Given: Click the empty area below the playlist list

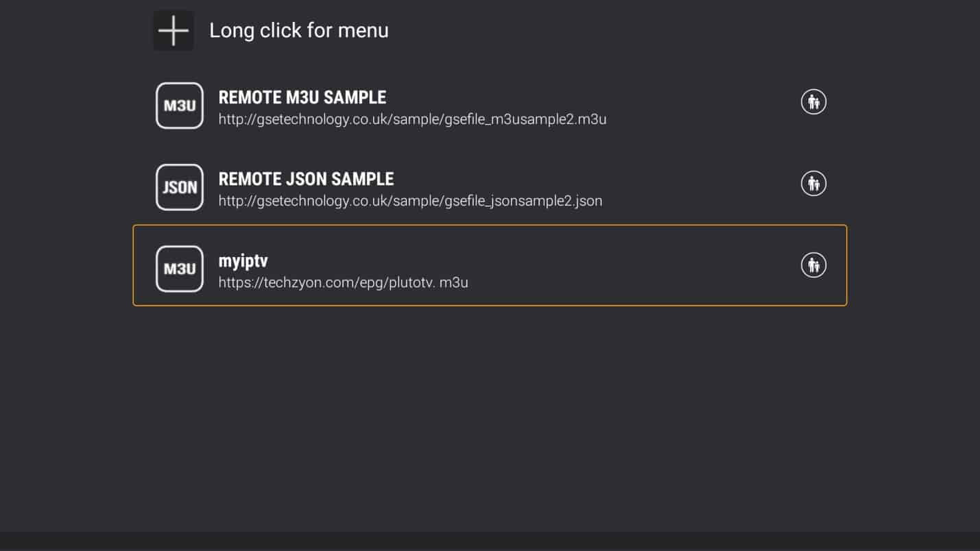Looking at the screenshot, I should pyautogui.click(x=490, y=418).
